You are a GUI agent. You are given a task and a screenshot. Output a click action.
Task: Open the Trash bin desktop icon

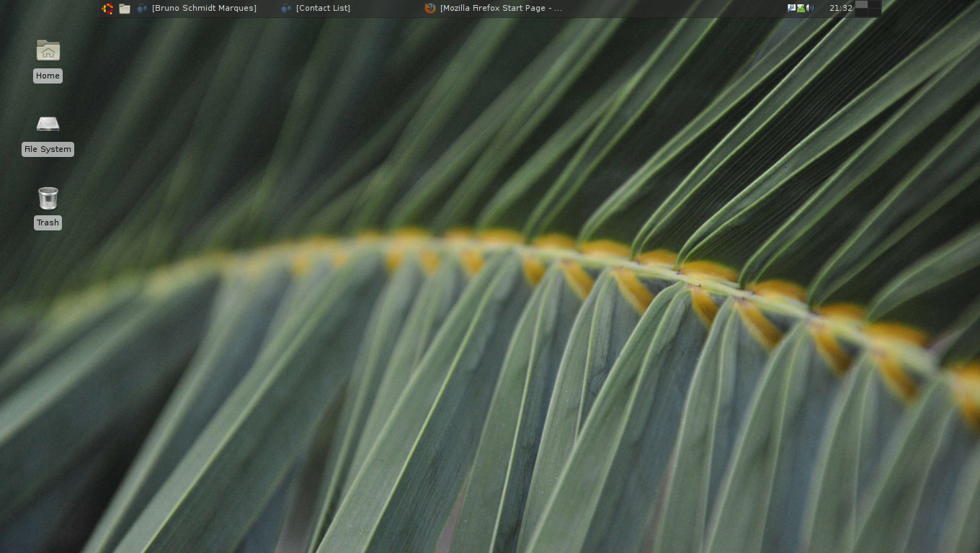pyautogui.click(x=48, y=198)
